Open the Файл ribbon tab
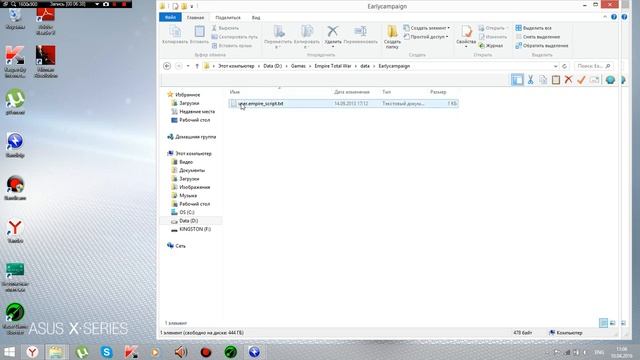The height and width of the screenshot is (360, 640). tap(170, 17)
